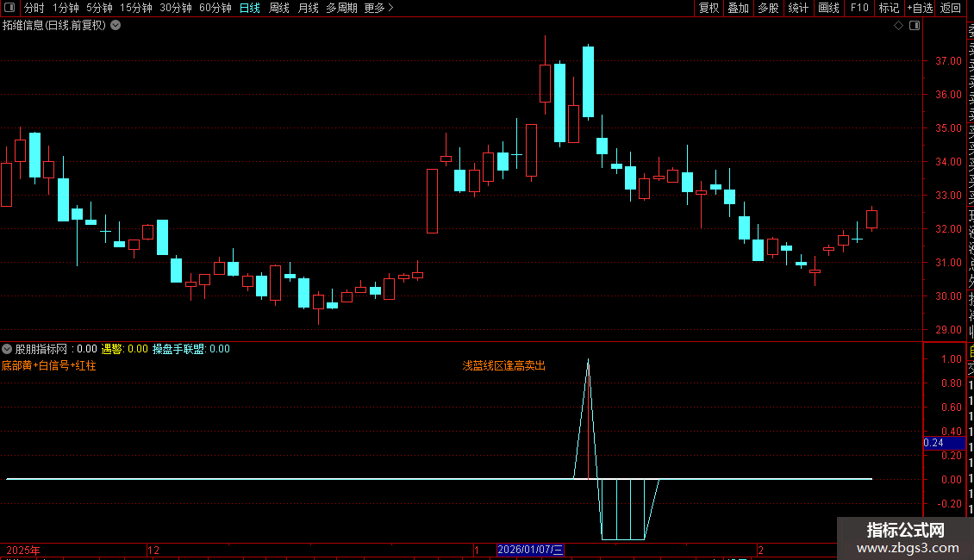
Task: Select the 日线 daily chart tab
Action: pos(250,8)
